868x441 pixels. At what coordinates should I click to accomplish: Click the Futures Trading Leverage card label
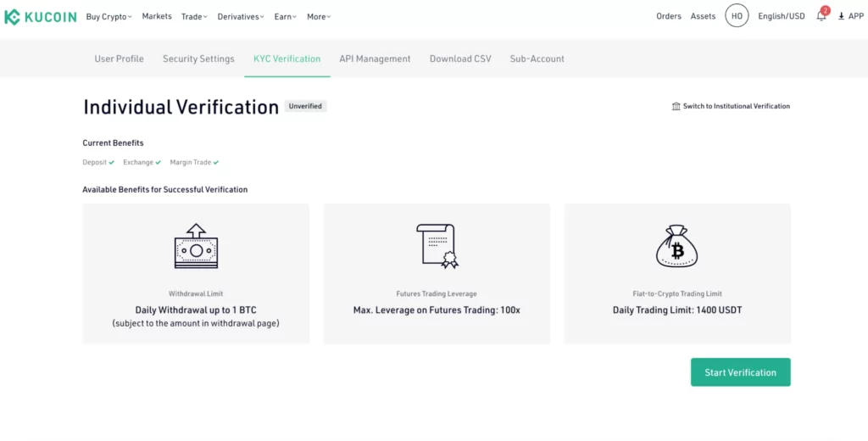point(437,293)
